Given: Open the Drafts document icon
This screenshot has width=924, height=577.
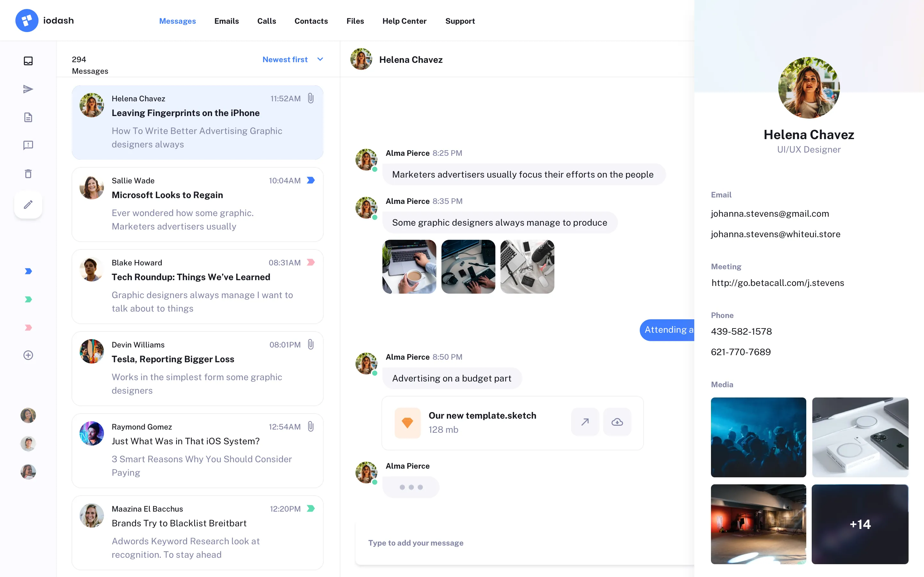Looking at the screenshot, I should 28,117.
